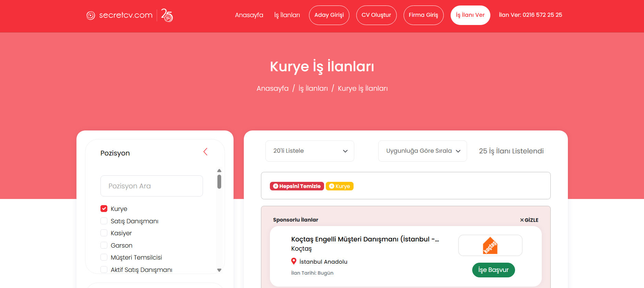This screenshot has height=288, width=644.
Task: Go to Anasayfa in top navigation
Action: pyautogui.click(x=249, y=15)
